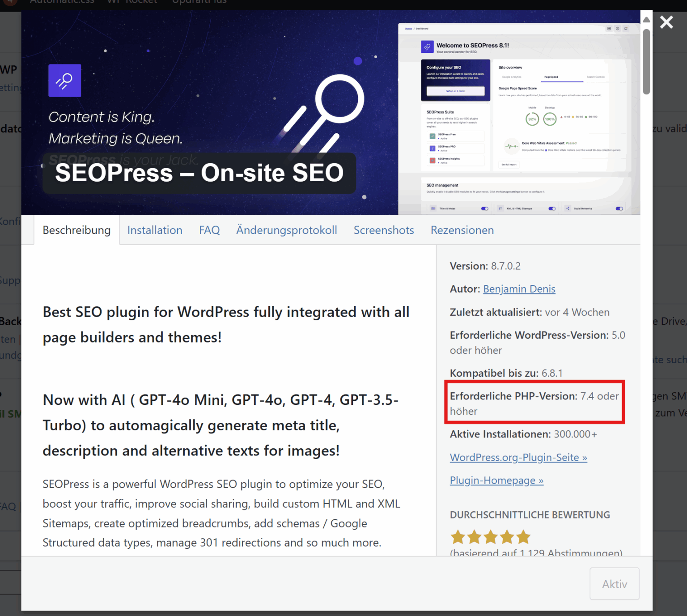Image resolution: width=687 pixels, height=616 pixels.
Task: Switch to the Installation tab
Action: [x=155, y=230]
